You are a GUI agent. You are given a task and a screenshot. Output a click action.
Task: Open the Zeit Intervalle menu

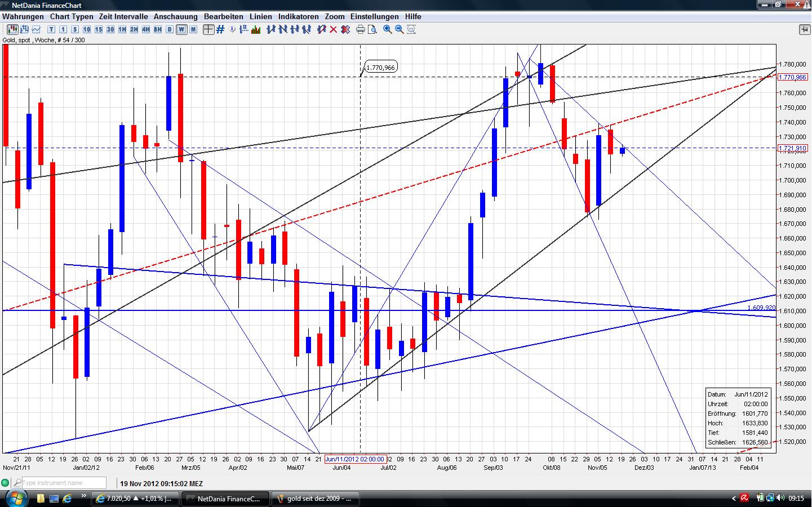122,16
